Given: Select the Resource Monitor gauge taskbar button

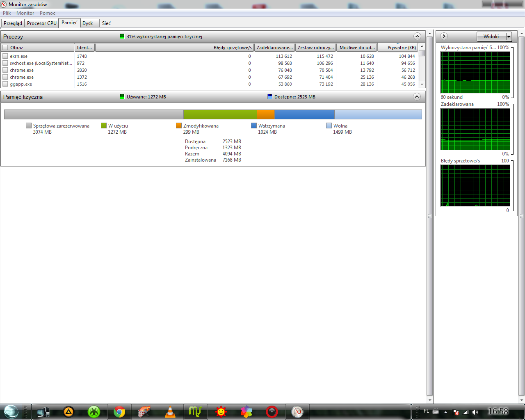Looking at the screenshot, I should coord(297,412).
